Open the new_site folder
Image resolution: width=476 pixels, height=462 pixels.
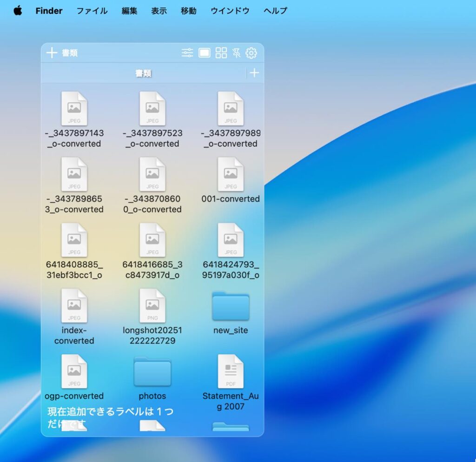(x=231, y=306)
